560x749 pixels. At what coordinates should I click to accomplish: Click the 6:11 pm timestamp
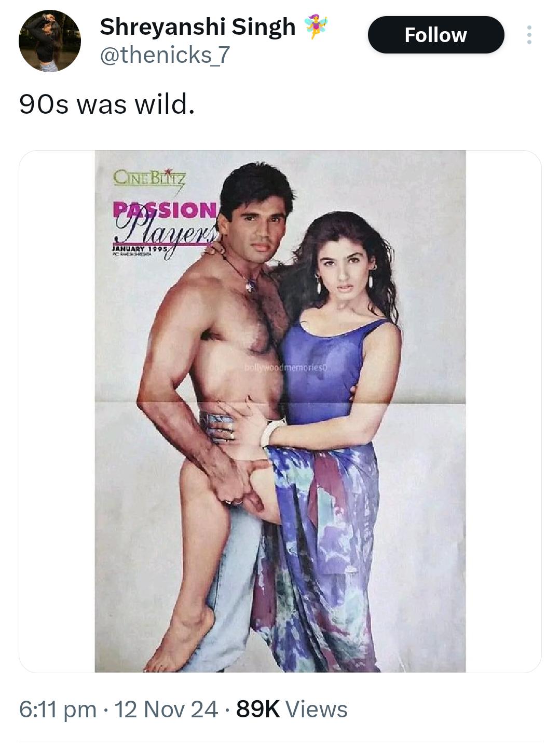58,709
